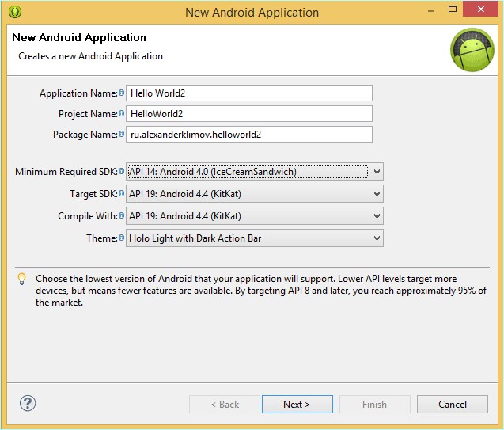The width and height of the screenshot is (504, 430).
Task: Click info icon beside Compile With
Action: [x=121, y=216]
